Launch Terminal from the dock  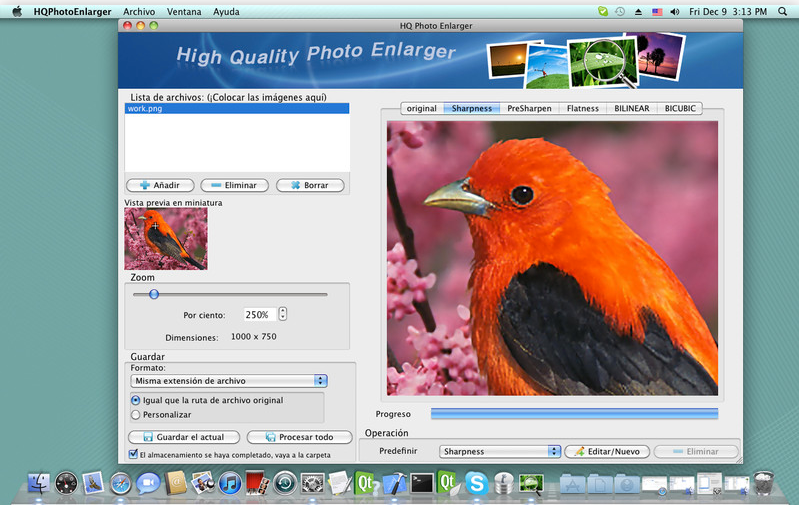tap(422, 483)
